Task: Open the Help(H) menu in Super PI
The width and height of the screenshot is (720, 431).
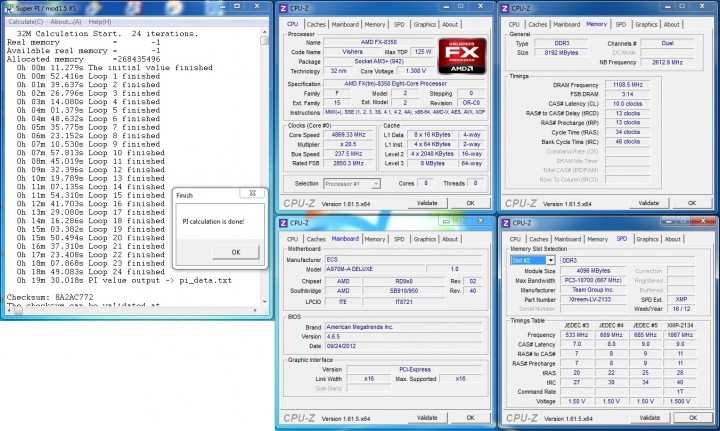Action: [100, 22]
